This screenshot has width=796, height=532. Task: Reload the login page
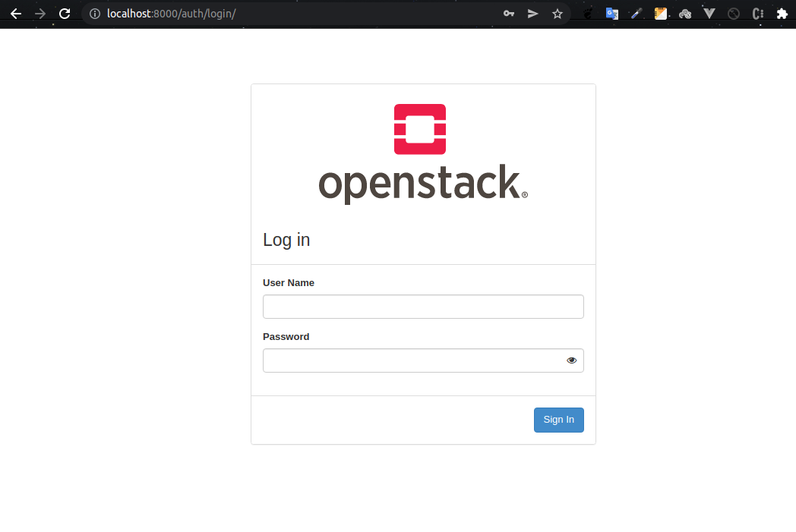coord(65,14)
